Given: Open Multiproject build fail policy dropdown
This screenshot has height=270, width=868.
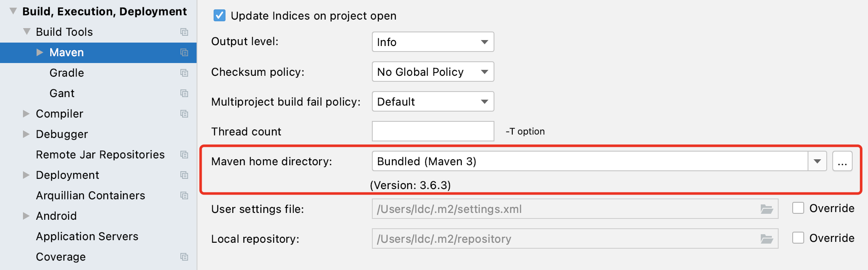Looking at the screenshot, I should 433,102.
